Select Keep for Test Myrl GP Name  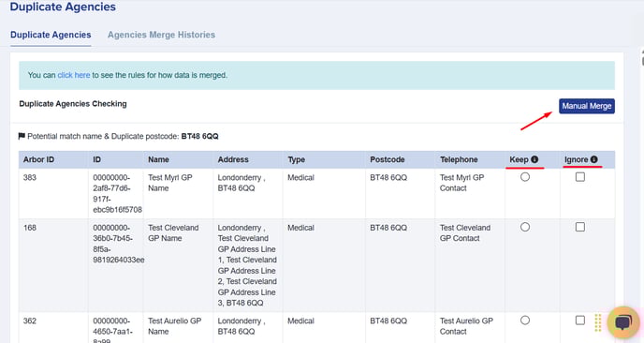tap(525, 177)
